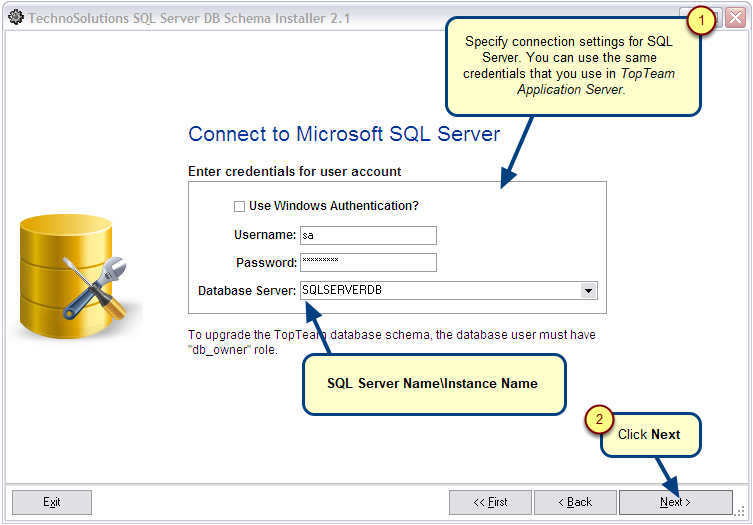
Task: Go to the << First page button
Action: [490, 502]
